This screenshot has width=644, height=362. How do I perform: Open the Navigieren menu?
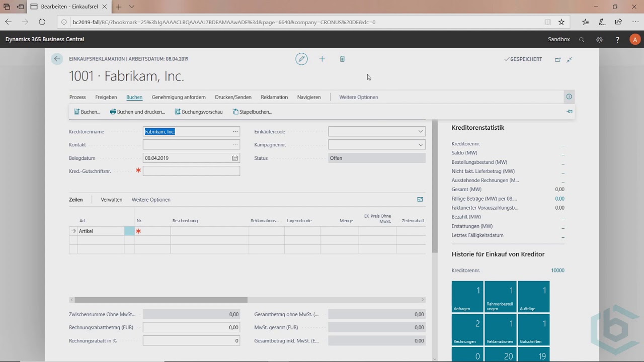tap(308, 97)
